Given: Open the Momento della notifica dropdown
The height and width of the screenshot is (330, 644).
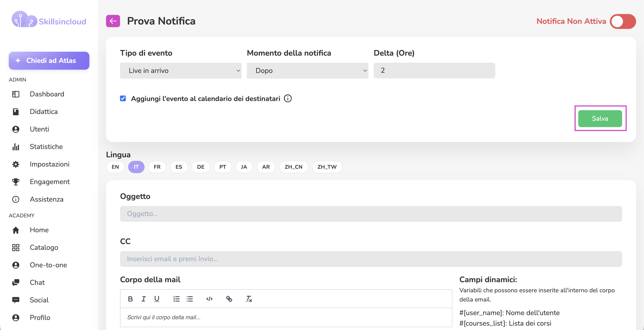Looking at the screenshot, I should [307, 71].
